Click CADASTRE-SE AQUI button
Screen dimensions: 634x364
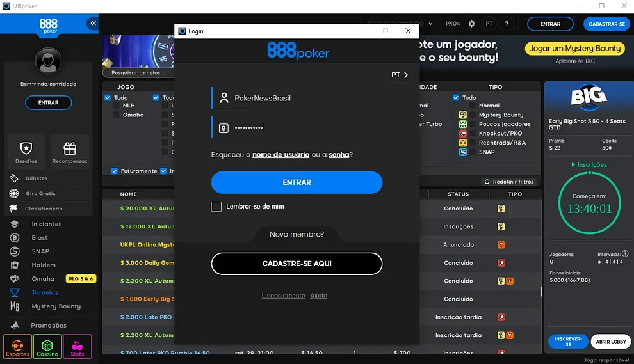(297, 264)
